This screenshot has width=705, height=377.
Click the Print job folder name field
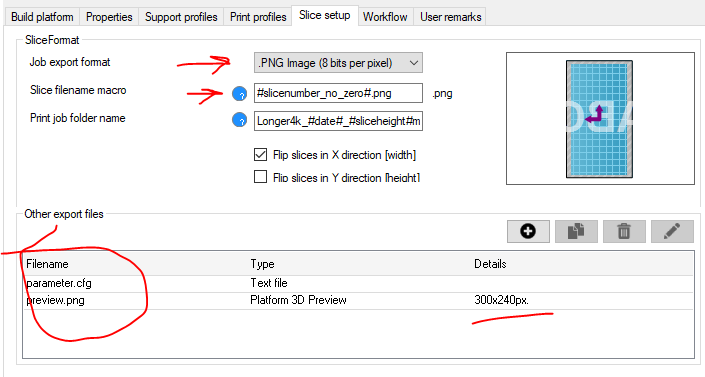(338, 121)
